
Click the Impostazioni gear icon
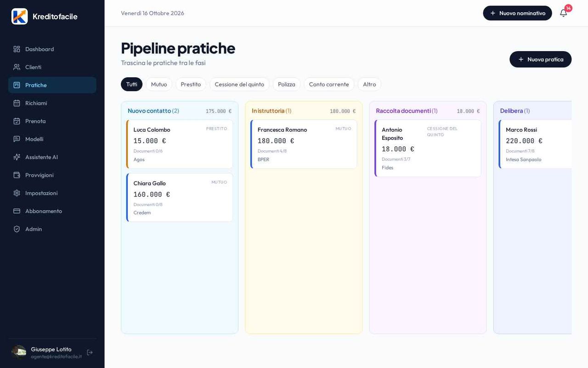point(17,193)
